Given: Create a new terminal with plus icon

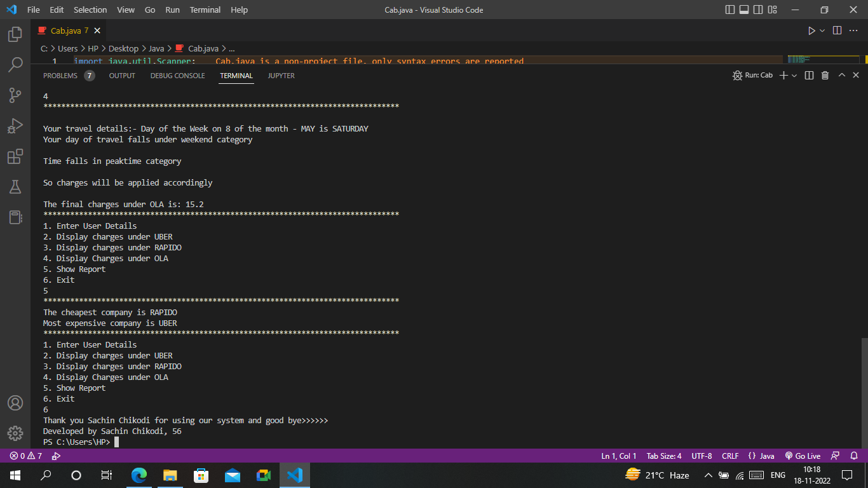Looking at the screenshot, I should click(x=783, y=75).
